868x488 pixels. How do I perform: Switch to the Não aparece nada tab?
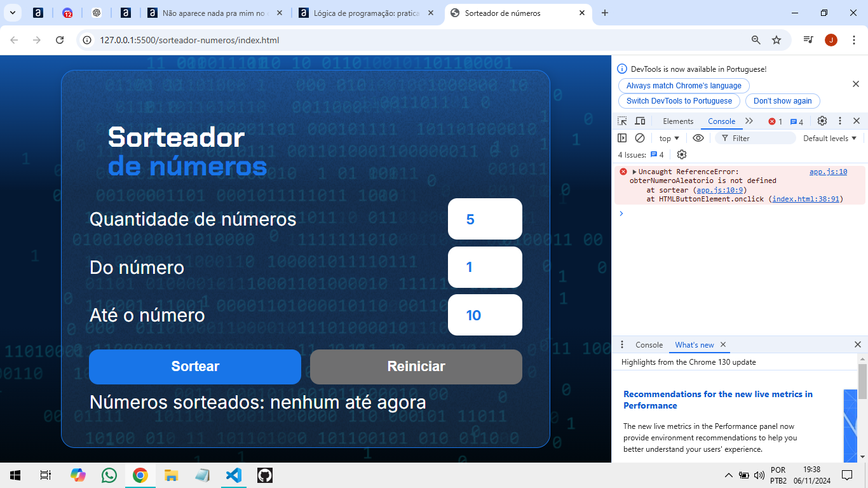click(215, 13)
